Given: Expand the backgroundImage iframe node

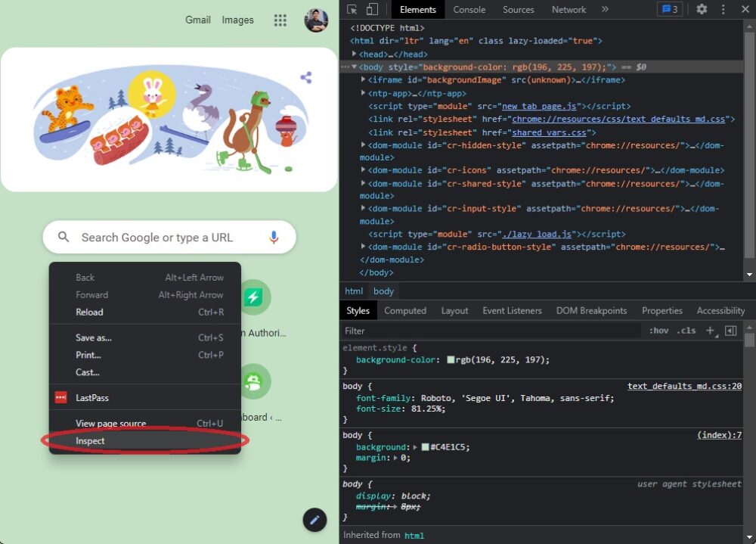Looking at the screenshot, I should 363,79.
